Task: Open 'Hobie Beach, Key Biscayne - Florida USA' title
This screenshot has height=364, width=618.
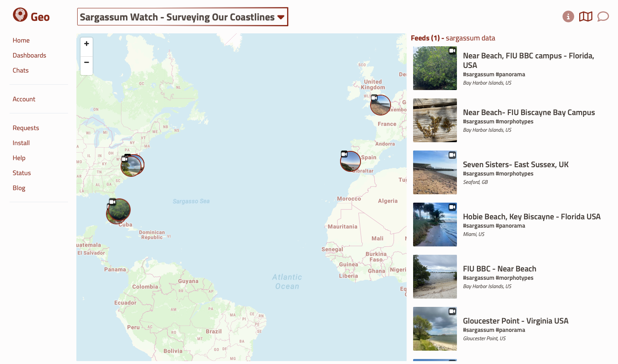Action: (532, 217)
